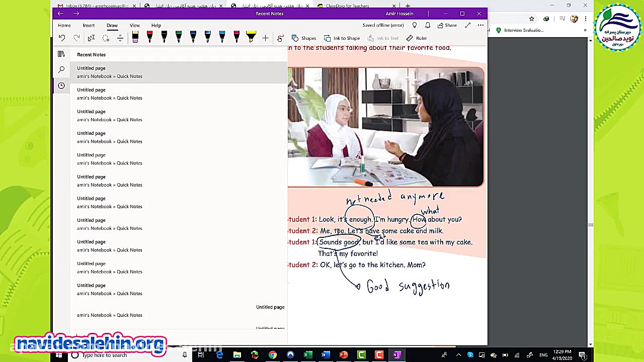The height and width of the screenshot is (362, 644).
Task: Add a new pen with plus button
Action: click(265, 38)
